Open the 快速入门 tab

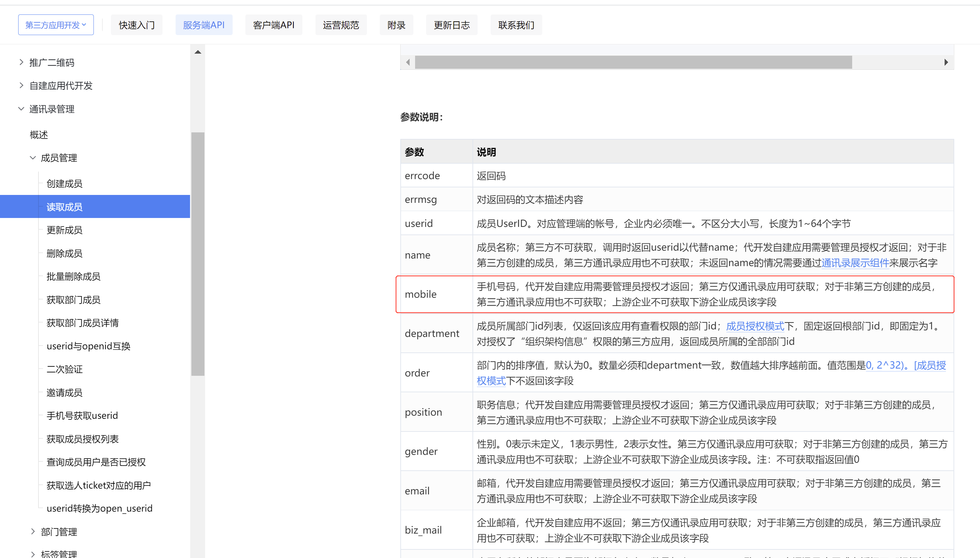point(137,25)
